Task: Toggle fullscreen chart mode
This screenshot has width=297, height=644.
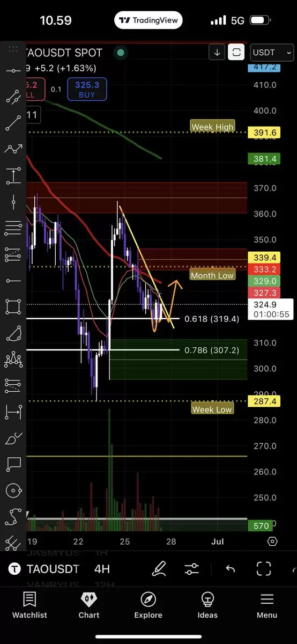Action: 264,569
